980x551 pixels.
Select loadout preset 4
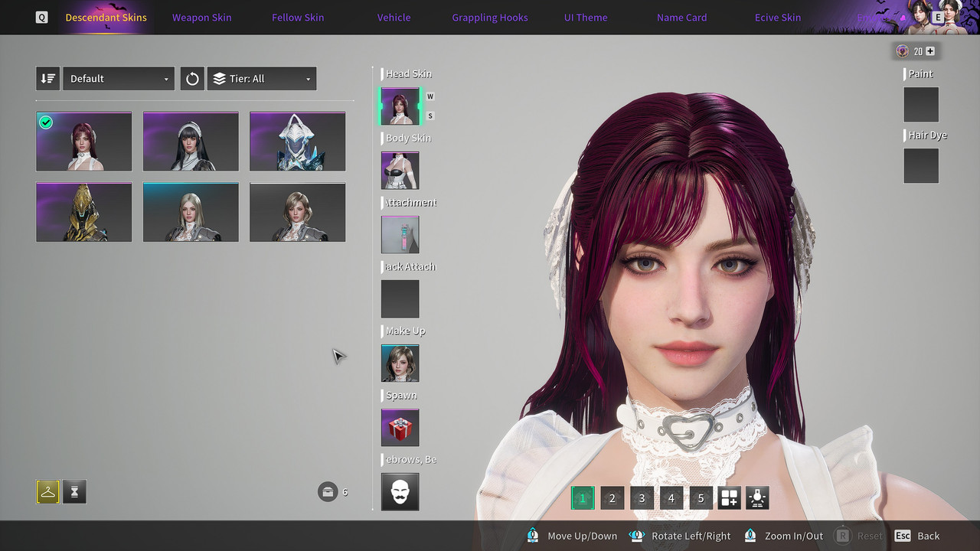[671, 498]
